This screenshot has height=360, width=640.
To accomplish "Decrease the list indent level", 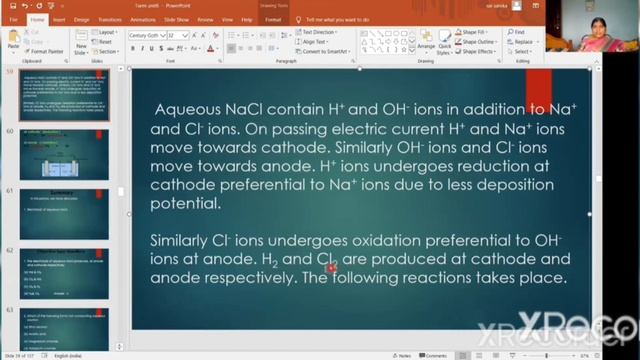I will tap(263, 36).
